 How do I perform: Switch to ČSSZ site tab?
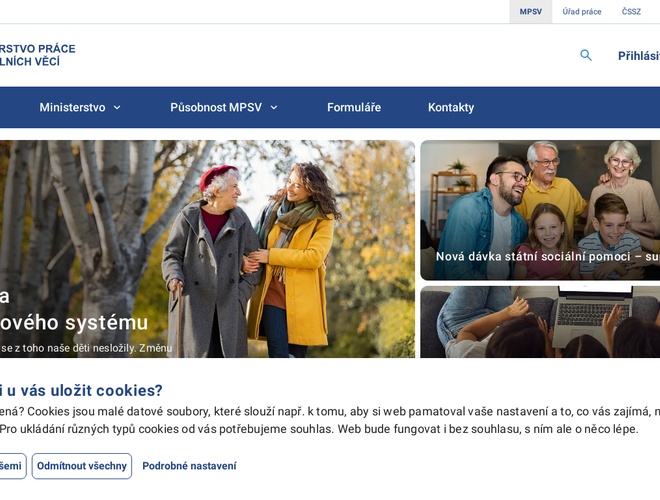tap(631, 12)
